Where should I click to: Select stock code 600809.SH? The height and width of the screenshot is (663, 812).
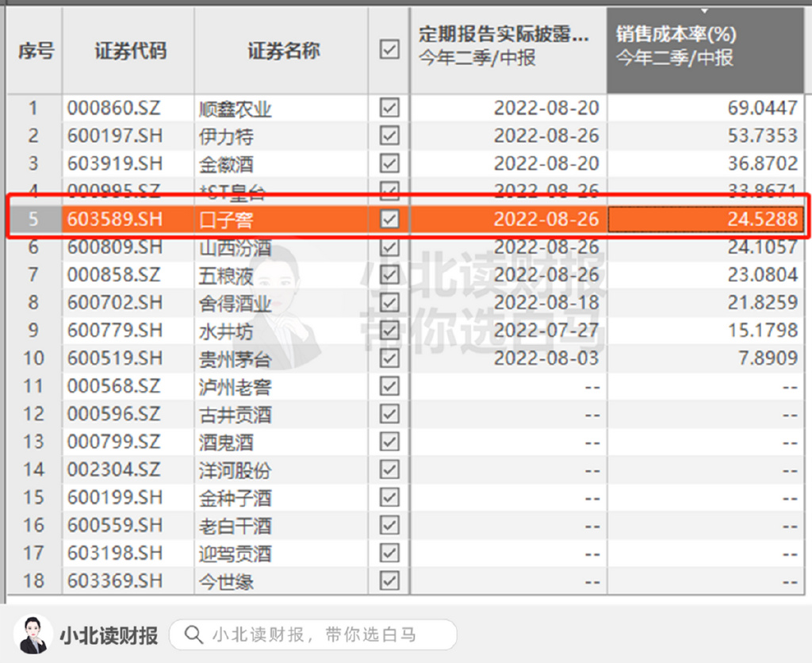pos(115,247)
